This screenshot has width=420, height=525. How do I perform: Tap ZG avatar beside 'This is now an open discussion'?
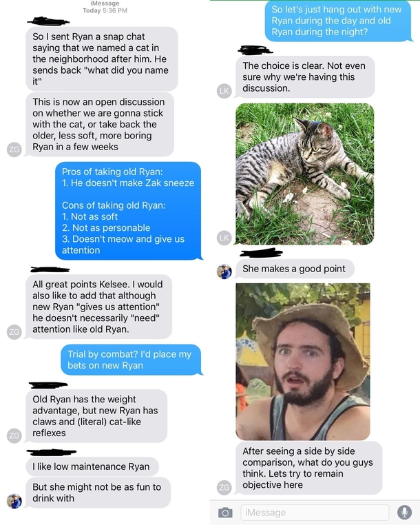tap(14, 150)
